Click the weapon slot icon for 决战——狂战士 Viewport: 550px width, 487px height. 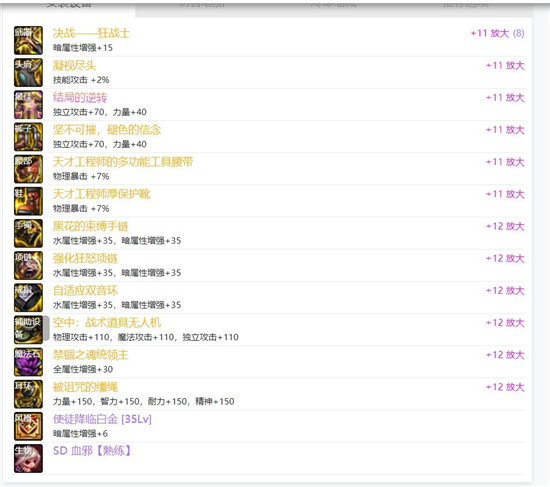(28, 40)
